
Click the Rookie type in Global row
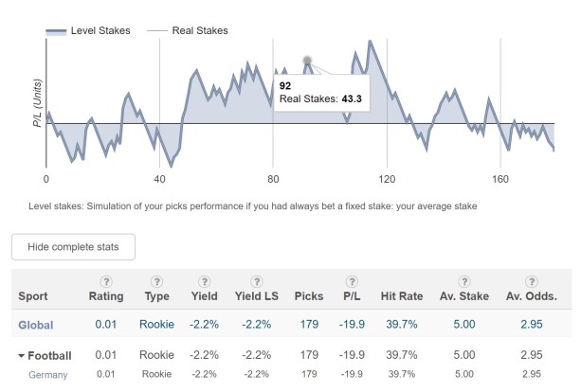pyautogui.click(x=156, y=325)
